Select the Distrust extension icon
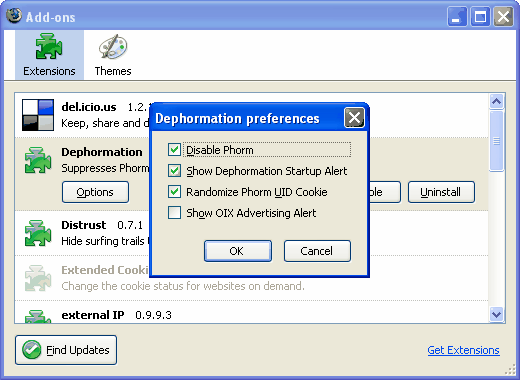The height and width of the screenshot is (380, 520). pos(38,233)
